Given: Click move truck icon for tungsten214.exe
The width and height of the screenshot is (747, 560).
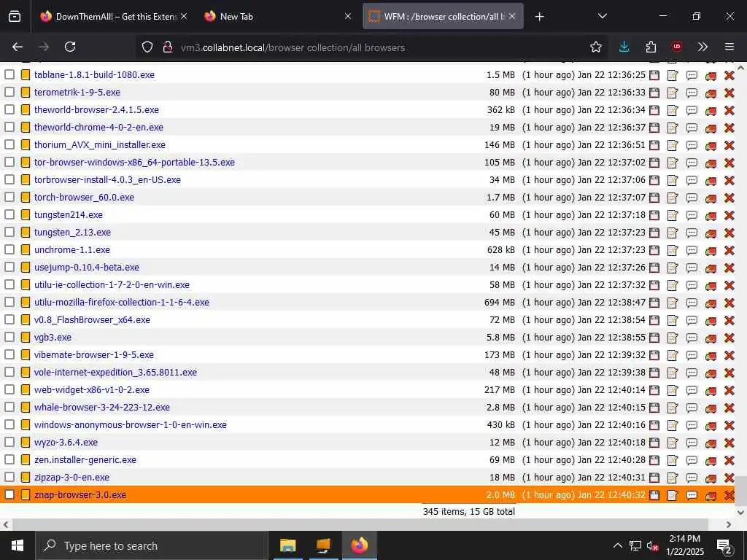Looking at the screenshot, I should 711,216.
